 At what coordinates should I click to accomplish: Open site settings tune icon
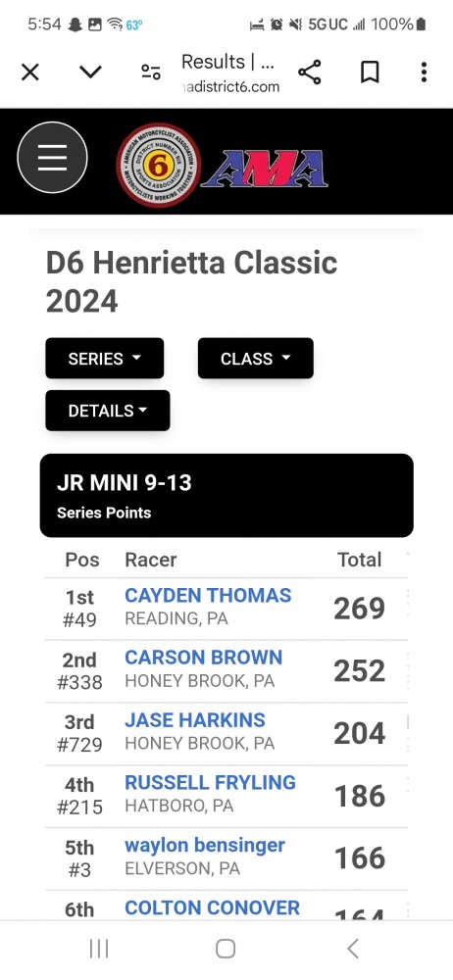point(151,73)
